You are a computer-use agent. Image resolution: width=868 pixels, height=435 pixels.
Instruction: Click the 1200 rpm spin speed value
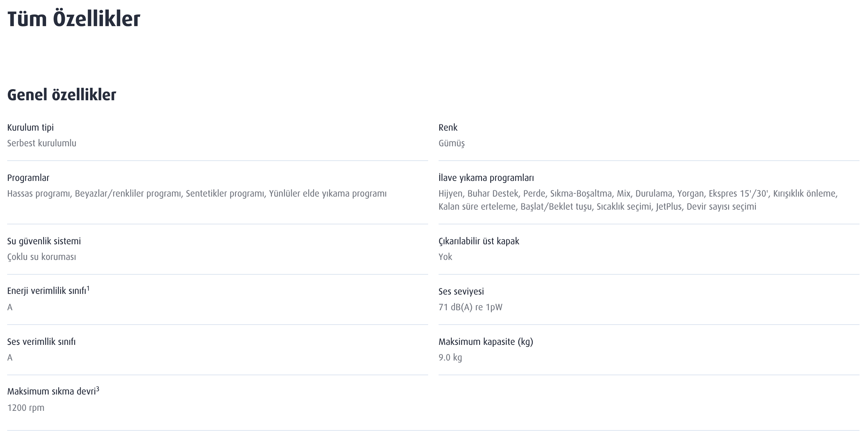(25, 408)
